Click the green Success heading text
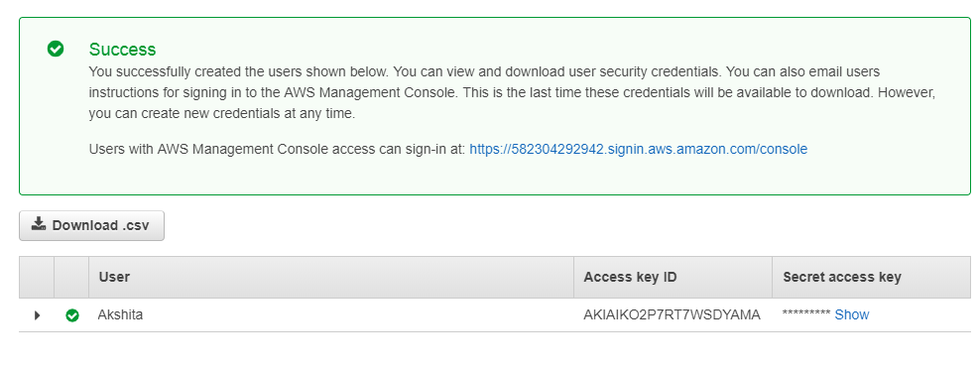Viewport: 980px width, 370px height. click(x=123, y=50)
